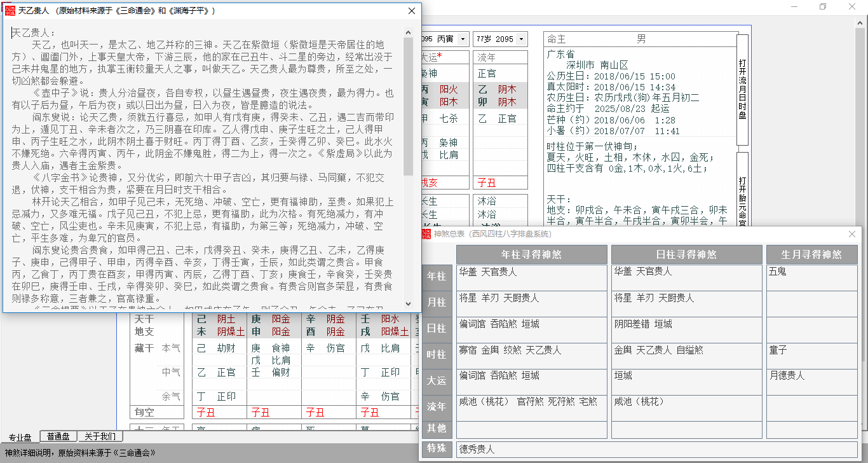Click the 德秀贵人 special entry
This screenshot has width=868, height=463.
tap(477, 449)
